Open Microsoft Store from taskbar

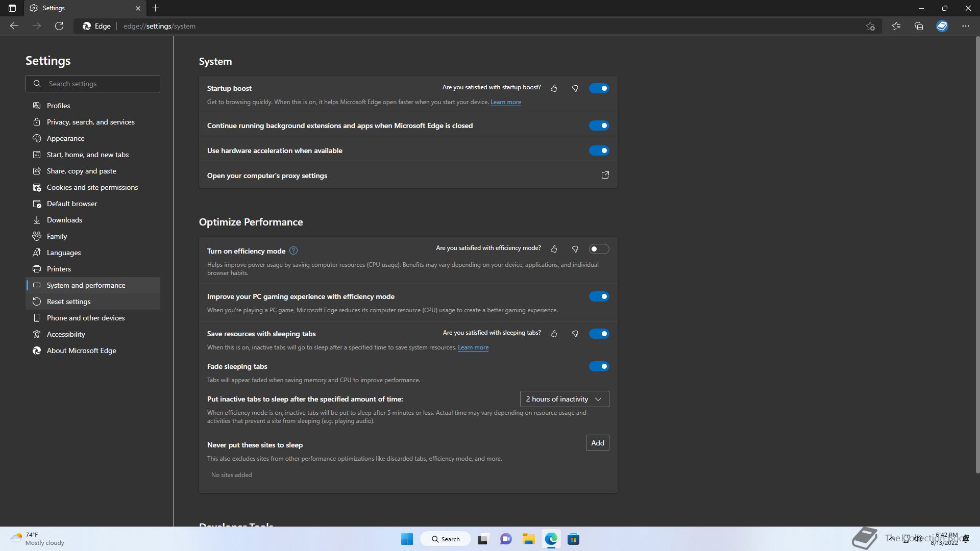pyautogui.click(x=573, y=539)
